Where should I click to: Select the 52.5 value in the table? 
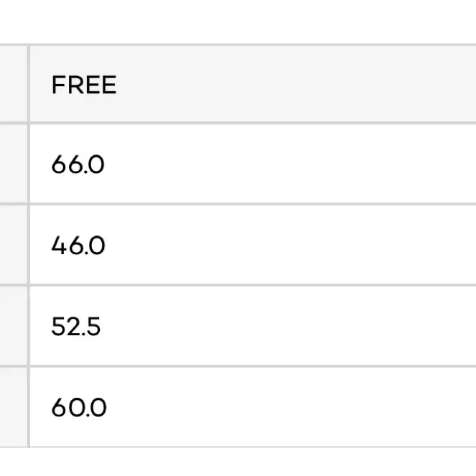coord(76,327)
